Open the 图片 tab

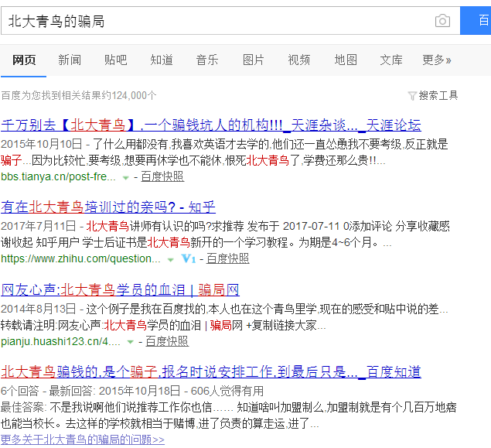[254, 60]
